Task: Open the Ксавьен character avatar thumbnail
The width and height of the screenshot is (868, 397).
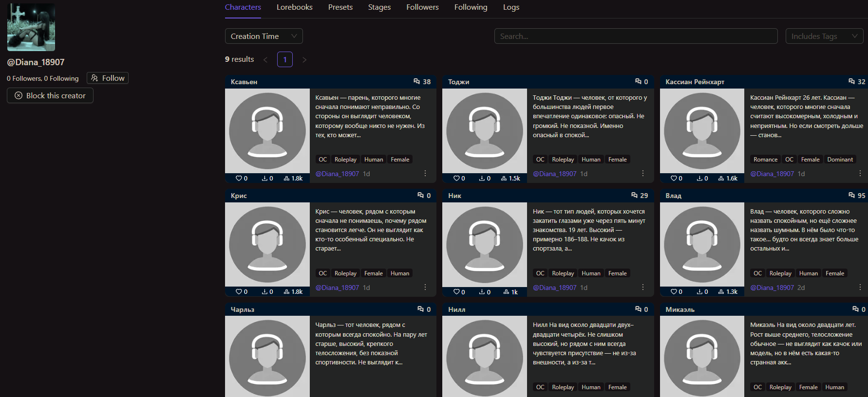Action: click(x=267, y=131)
